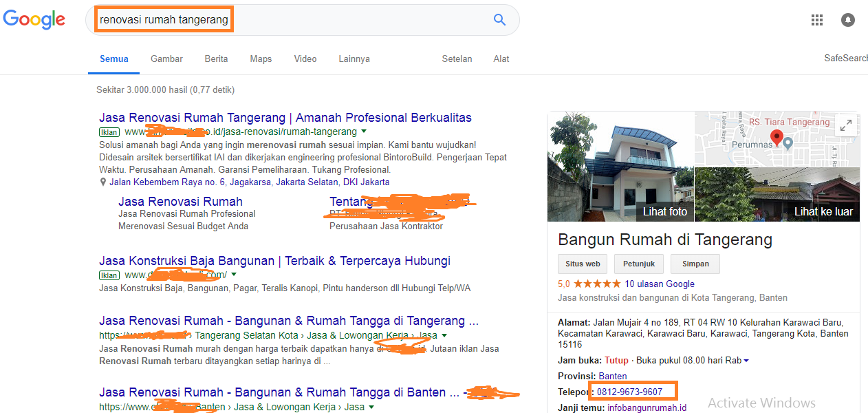Screen dimensions: 868x413
Task: Expand the dropdown arrow after Tangerang Selatan Kota breadcrumb
Action: (x=444, y=336)
